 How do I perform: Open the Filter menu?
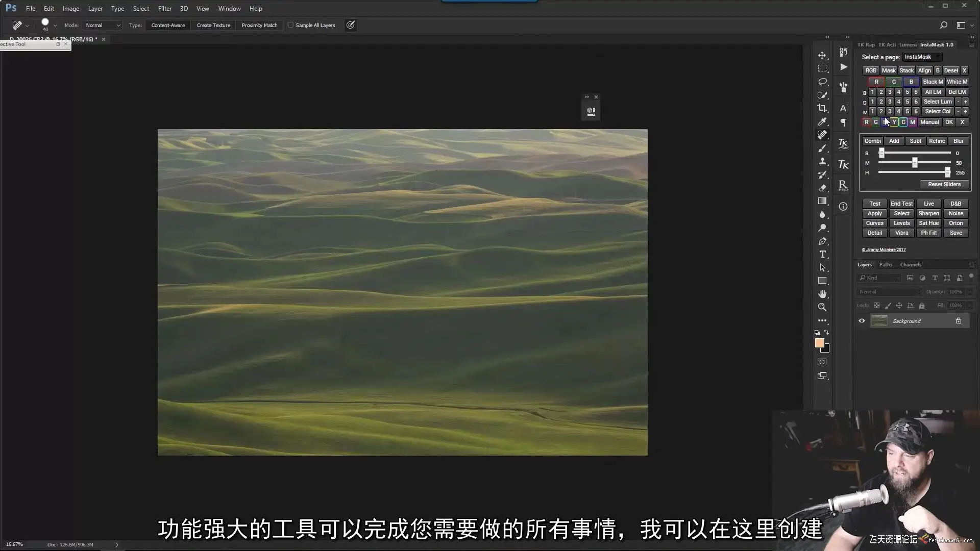point(164,9)
